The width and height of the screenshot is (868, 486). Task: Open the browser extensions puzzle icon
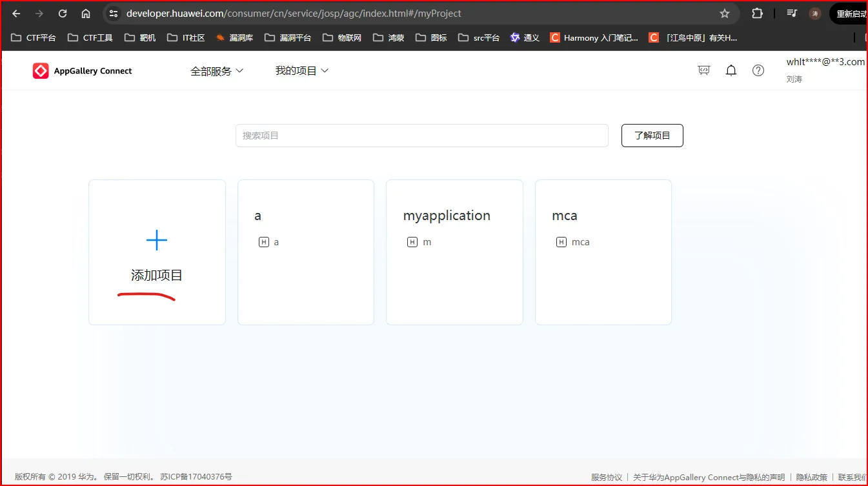coord(758,14)
